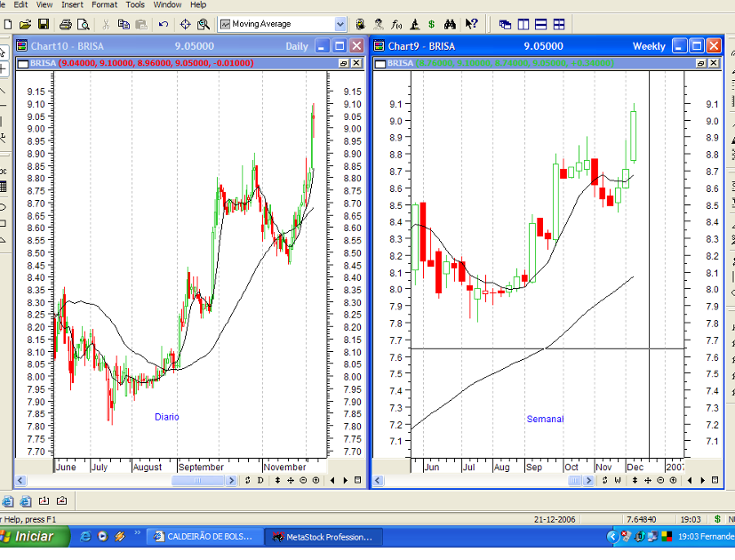Undo the last action with the Undo icon
Image resolution: width=735 pixels, height=560 pixels.
coord(164,24)
